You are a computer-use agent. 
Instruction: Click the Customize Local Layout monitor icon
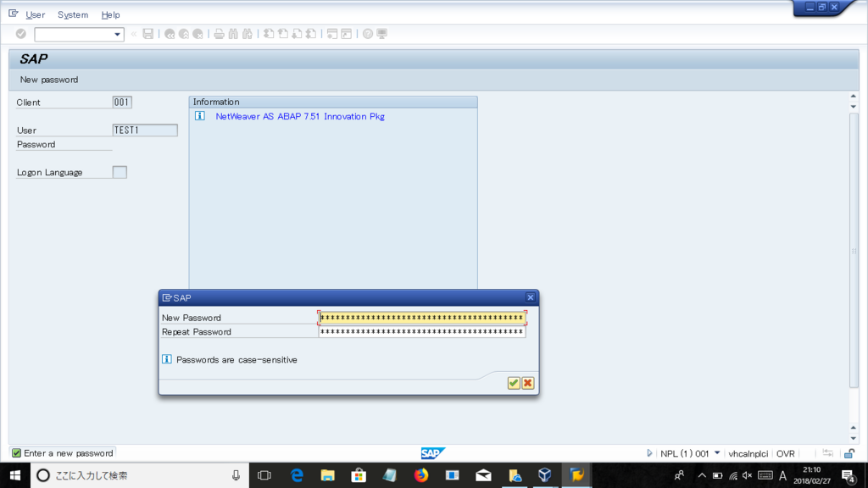[x=382, y=34]
